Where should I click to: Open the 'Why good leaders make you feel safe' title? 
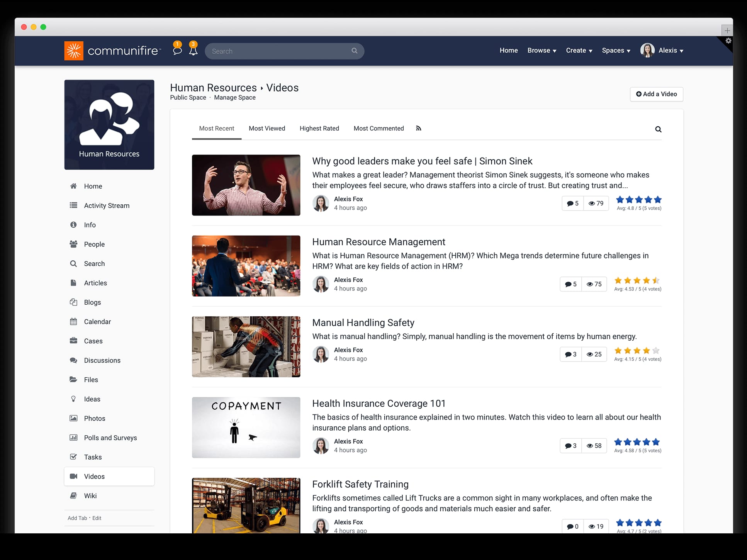click(x=422, y=161)
